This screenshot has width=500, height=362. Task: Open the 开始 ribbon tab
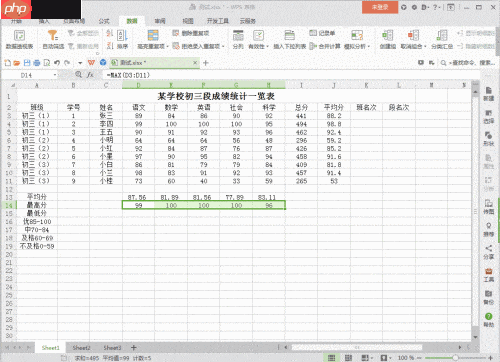tap(16, 21)
